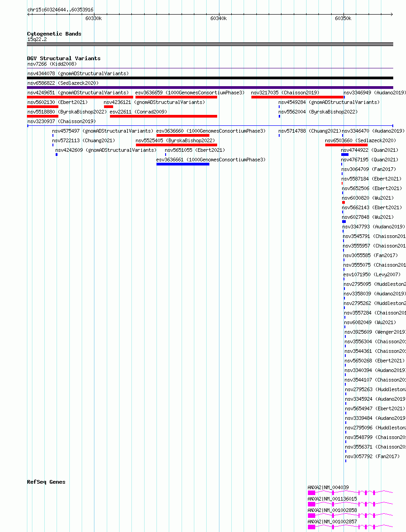Screen dimensions: 406x532
Task: Select nsv3346470 (Audano2019) label
Action: [x=373, y=131]
